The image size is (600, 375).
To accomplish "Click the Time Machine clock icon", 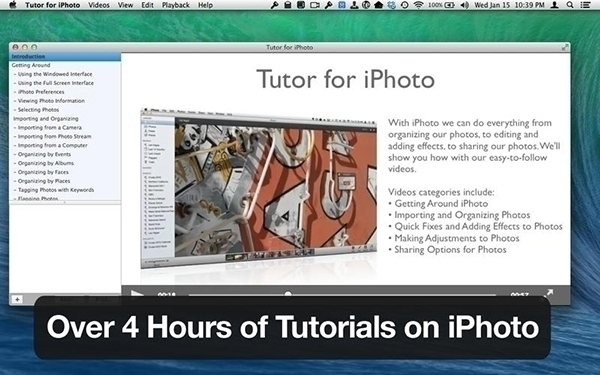I will [x=404, y=5].
